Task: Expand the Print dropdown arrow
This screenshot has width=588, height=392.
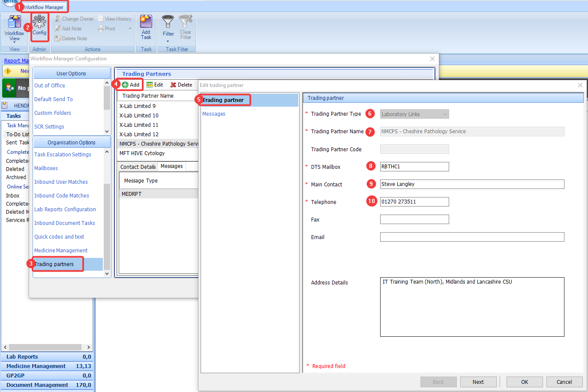Action: point(130,29)
